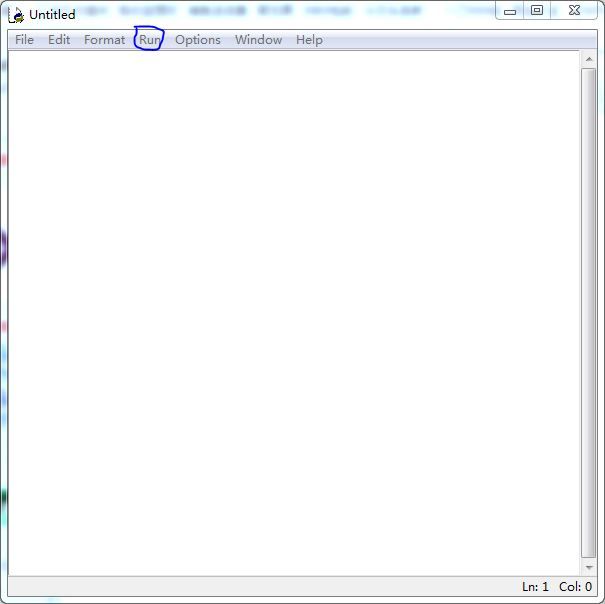Image resolution: width=605 pixels, height=604 pixels.
Task: Open the File menu
Action: point(24,40)
